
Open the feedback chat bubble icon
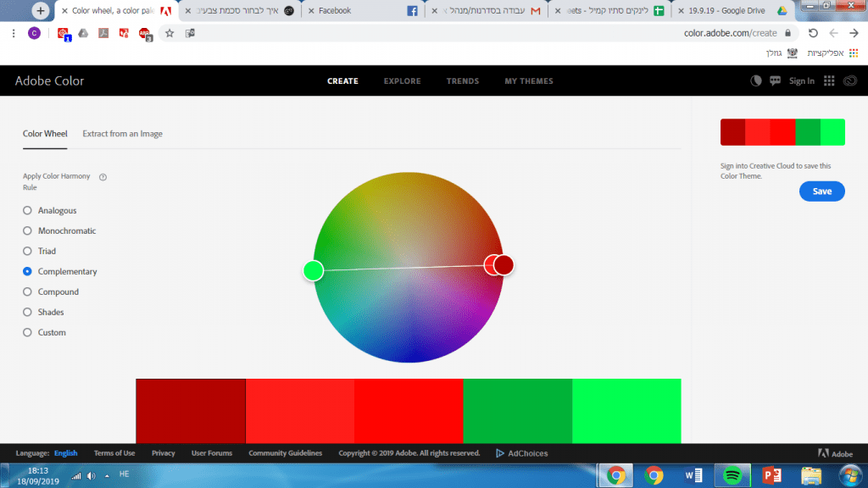point(775,80)
